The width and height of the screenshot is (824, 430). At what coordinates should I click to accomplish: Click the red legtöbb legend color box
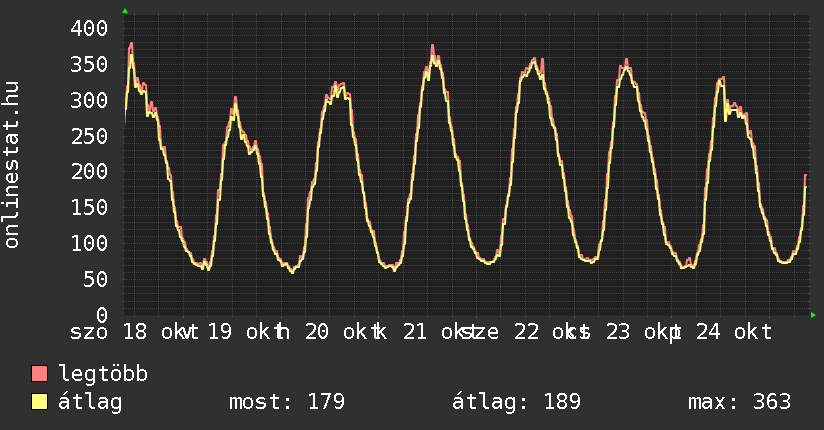[x=40, y=374]
